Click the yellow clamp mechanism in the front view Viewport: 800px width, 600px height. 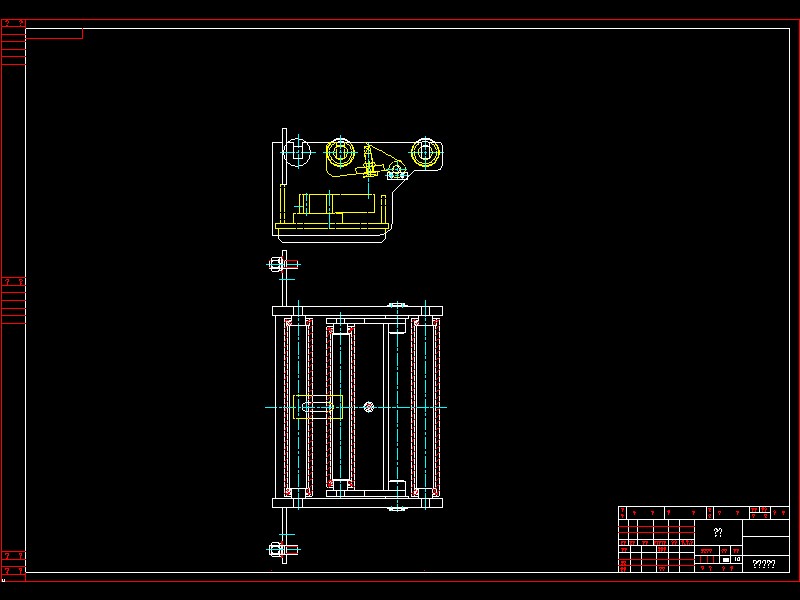[x=370, y=163]
